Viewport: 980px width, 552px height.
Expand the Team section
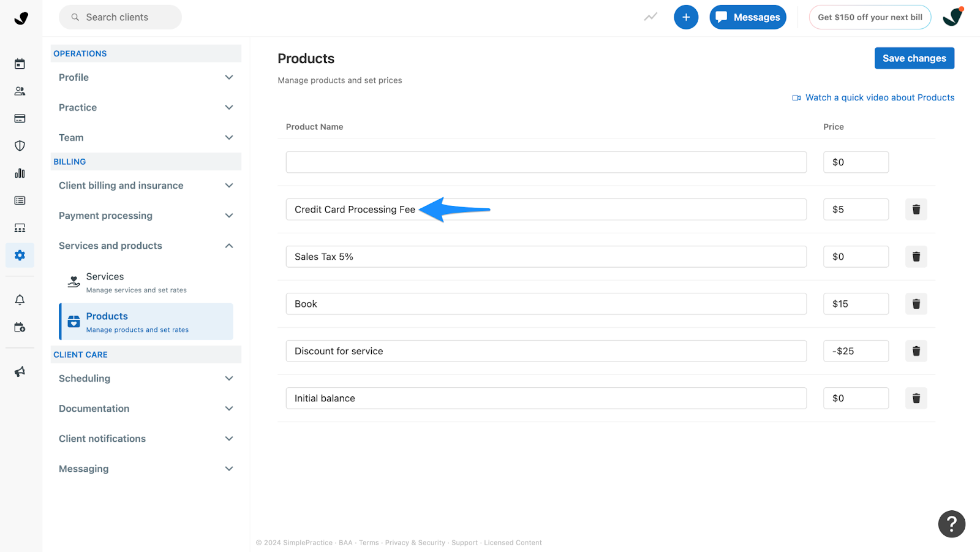(x=146, y=137)
